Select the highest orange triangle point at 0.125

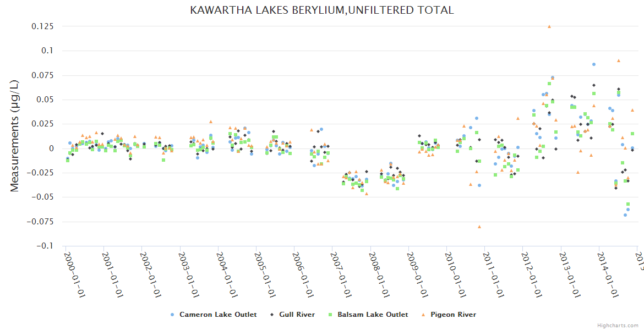(x=549, y=26)
